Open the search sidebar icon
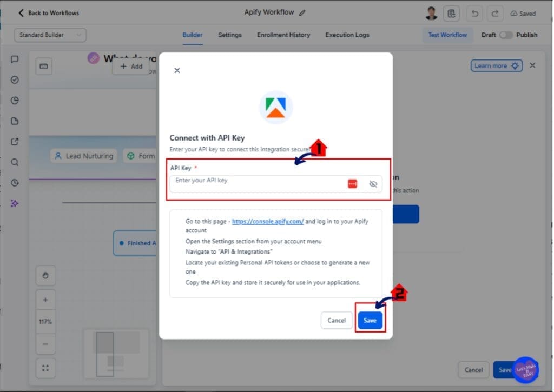This screenshot has width=554, height=392. [x=15, y=162]
